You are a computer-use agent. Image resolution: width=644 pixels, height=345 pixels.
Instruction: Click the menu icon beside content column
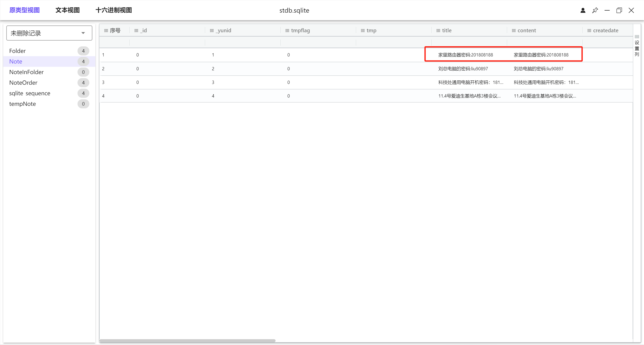[514, 30]
